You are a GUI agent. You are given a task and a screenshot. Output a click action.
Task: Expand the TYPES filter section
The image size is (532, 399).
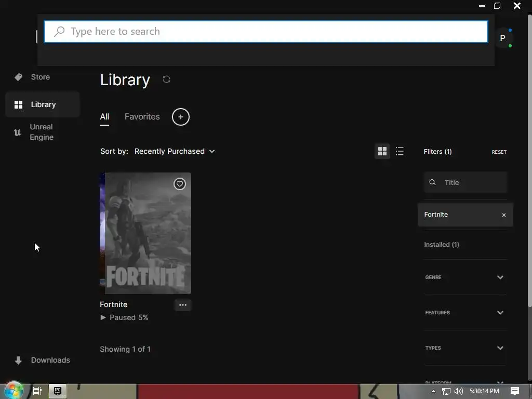click(x=464, y=348)
